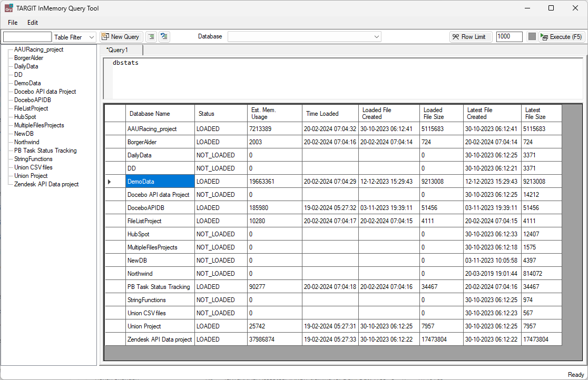Click into the dbstats query editor
The image size is (588, 380).
[x=343, y=78]
